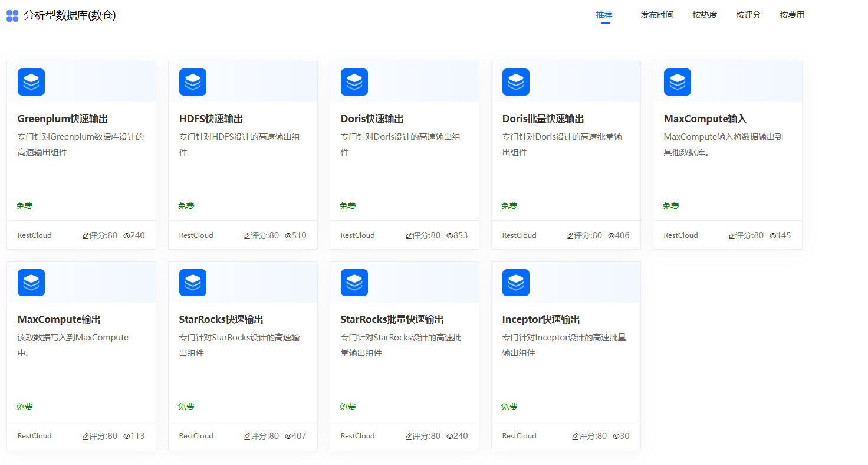Click the views eye icon next to 510
Image resolution: width=868 pixels, height=465 pixels.
pos(288,235)
